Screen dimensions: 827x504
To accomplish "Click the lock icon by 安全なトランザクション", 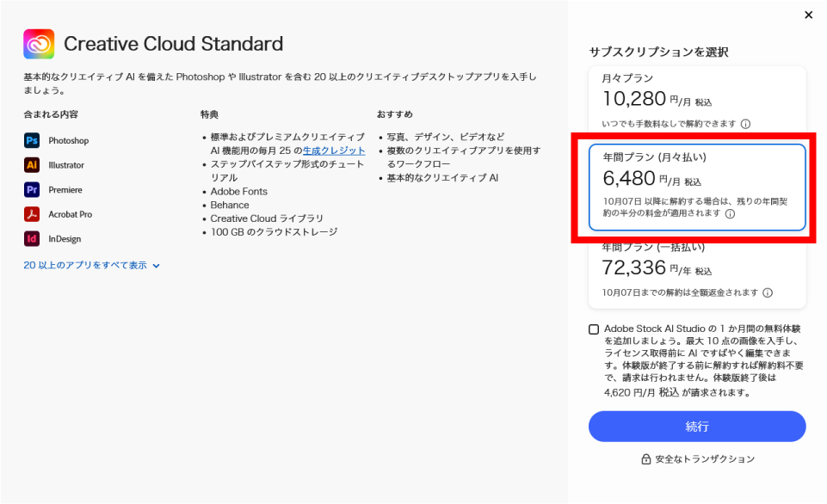I will tap(645, 459).
